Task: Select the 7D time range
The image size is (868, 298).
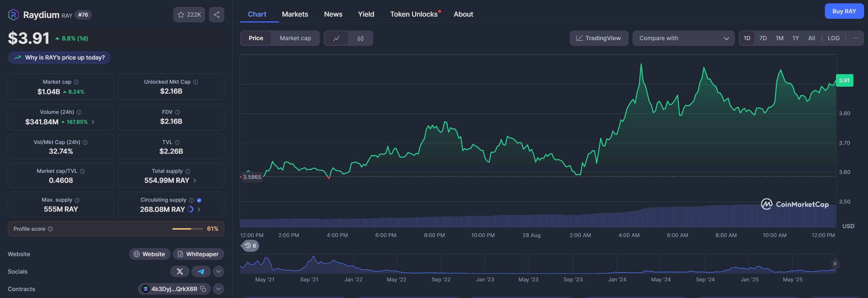Action: pyautogui.click(x=763, y=38)
